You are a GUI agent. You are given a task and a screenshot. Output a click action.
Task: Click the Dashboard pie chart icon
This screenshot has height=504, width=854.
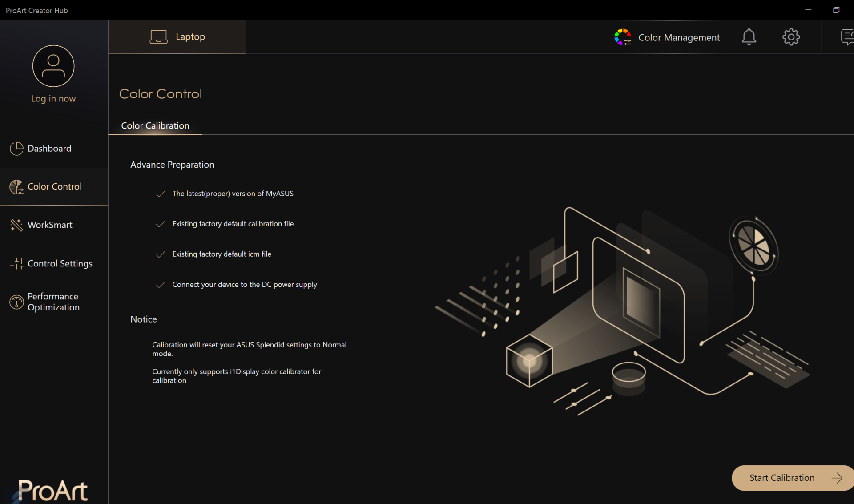click(x=16, y=149)
